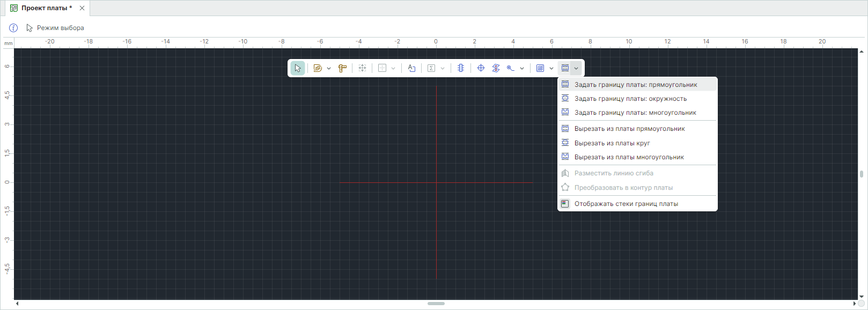The width and height of the screenshot is (868, 310).
Task: Toggle Отображать стеки границ платы option
Action: click(x=626, y=204)
